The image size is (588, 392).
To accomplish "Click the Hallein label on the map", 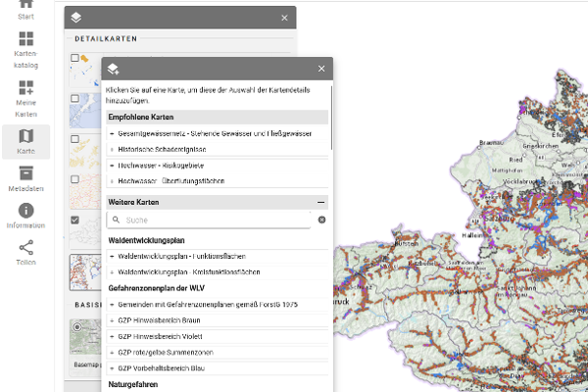I will (x=471, y=235).
